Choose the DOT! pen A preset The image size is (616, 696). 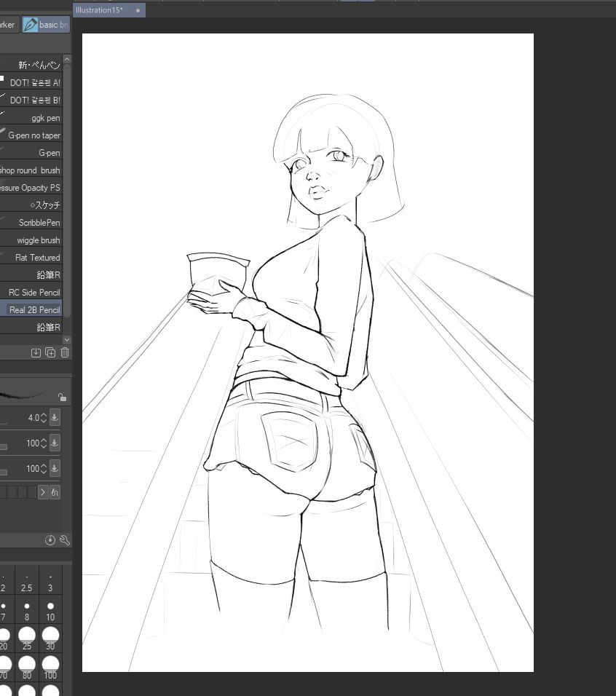(x=32, y=82)
